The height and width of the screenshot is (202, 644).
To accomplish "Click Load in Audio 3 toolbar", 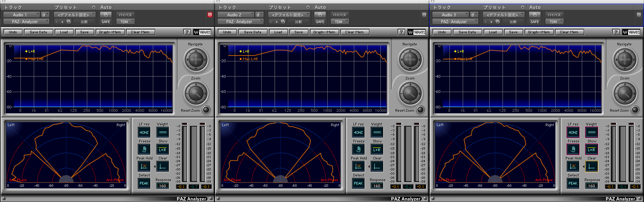I will [493, 32].
